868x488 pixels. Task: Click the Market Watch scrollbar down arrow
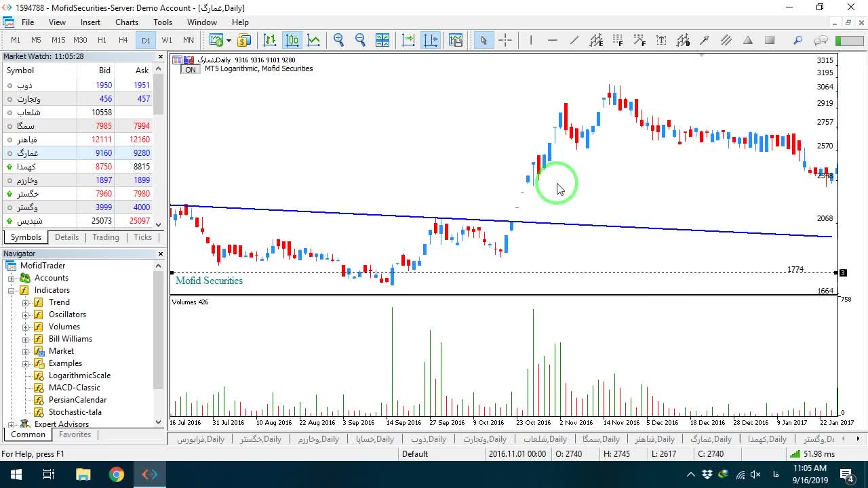(159, 224)
